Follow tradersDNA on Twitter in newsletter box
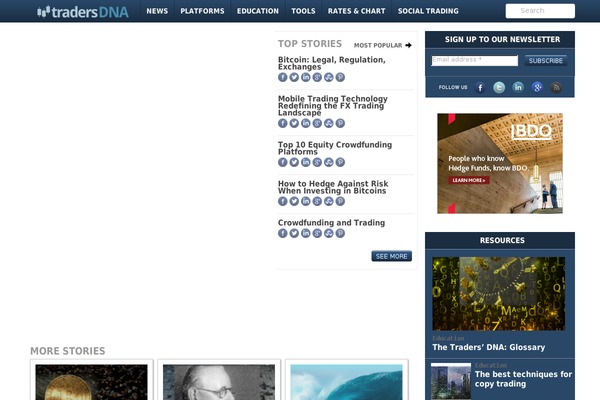The height and width of the screenshot is (400, 600). point(499,88)
